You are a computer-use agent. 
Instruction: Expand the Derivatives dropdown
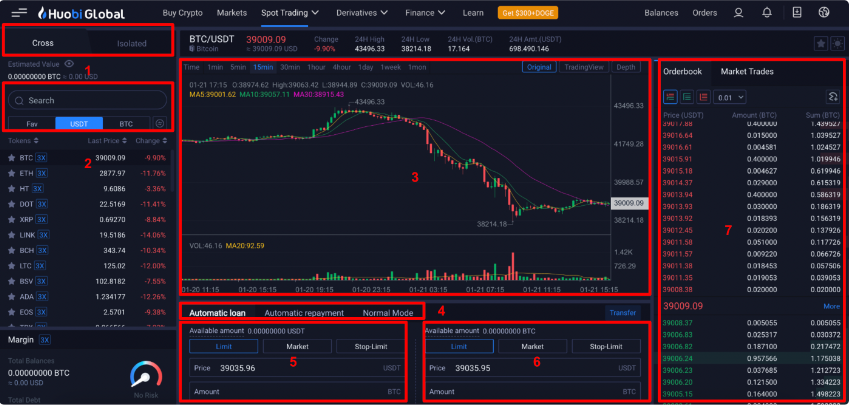[362, 13]
